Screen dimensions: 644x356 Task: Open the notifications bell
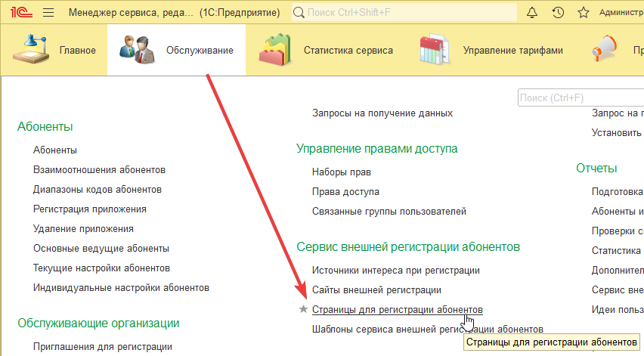(532, 13)
